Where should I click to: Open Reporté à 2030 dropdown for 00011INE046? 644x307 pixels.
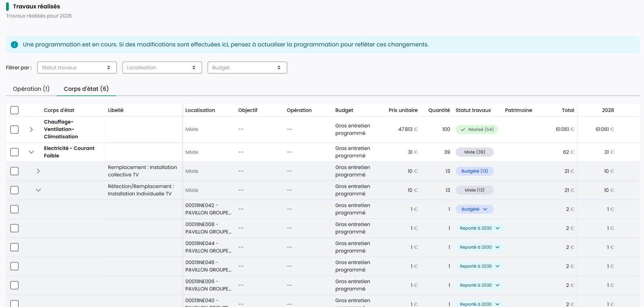coord(480,266)
